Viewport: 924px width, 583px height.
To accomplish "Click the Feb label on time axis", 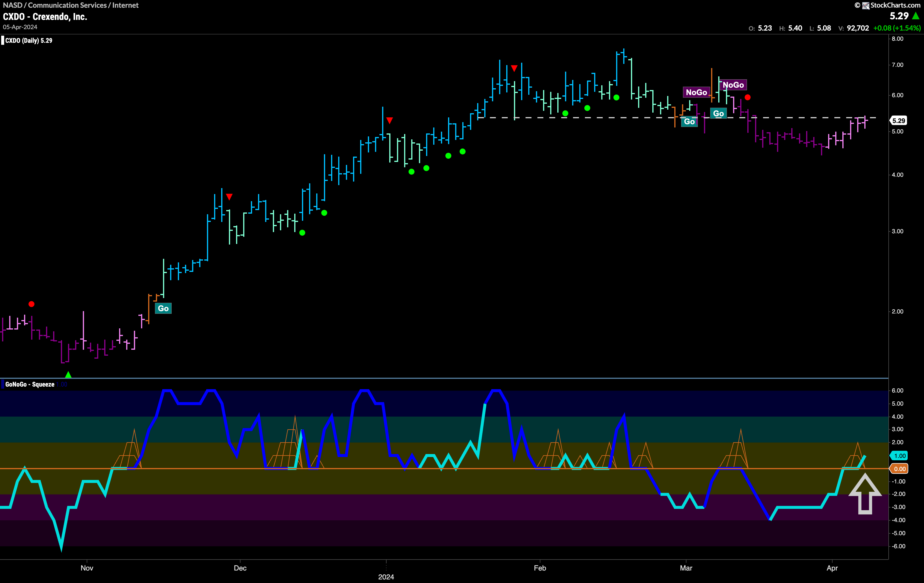I will tap(540, 568).
